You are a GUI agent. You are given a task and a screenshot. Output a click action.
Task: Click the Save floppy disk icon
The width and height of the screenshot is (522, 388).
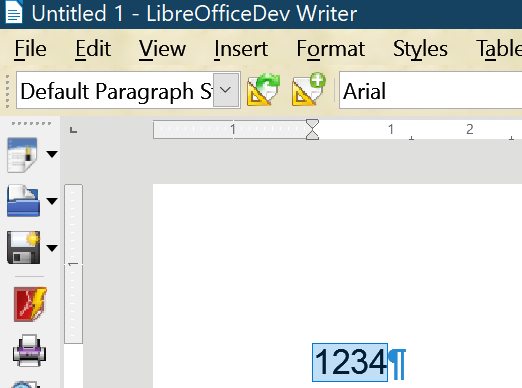23,248
